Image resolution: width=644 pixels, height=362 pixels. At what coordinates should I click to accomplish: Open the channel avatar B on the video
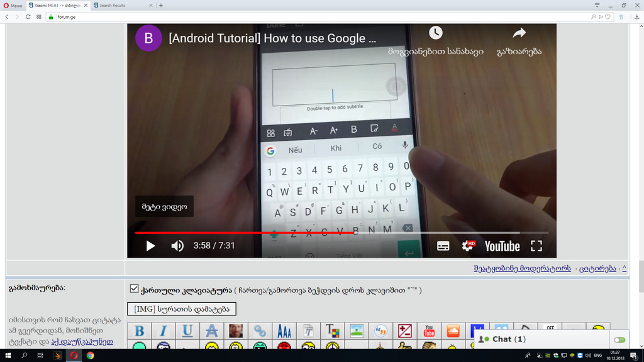tap(148, 38)
